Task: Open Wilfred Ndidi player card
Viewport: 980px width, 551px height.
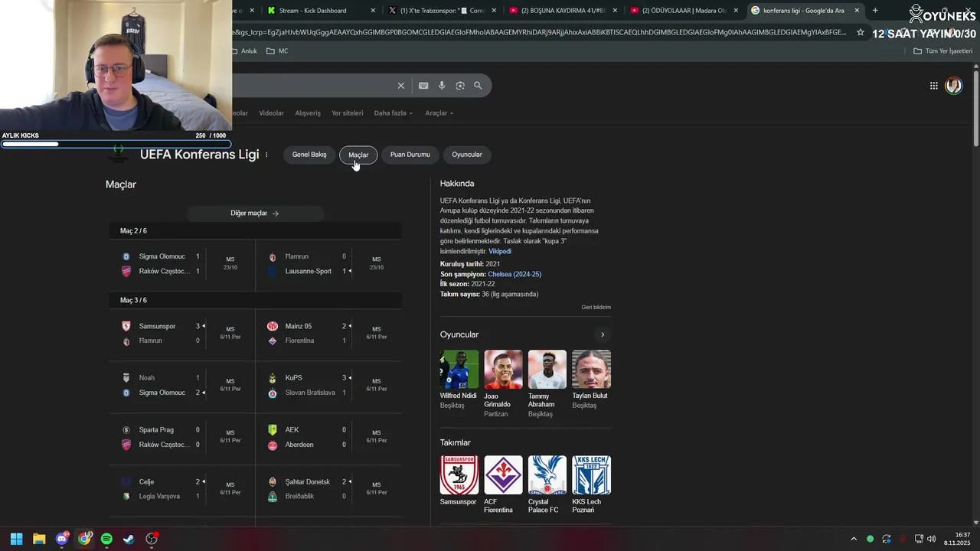Action: click(x=459, y=380)
